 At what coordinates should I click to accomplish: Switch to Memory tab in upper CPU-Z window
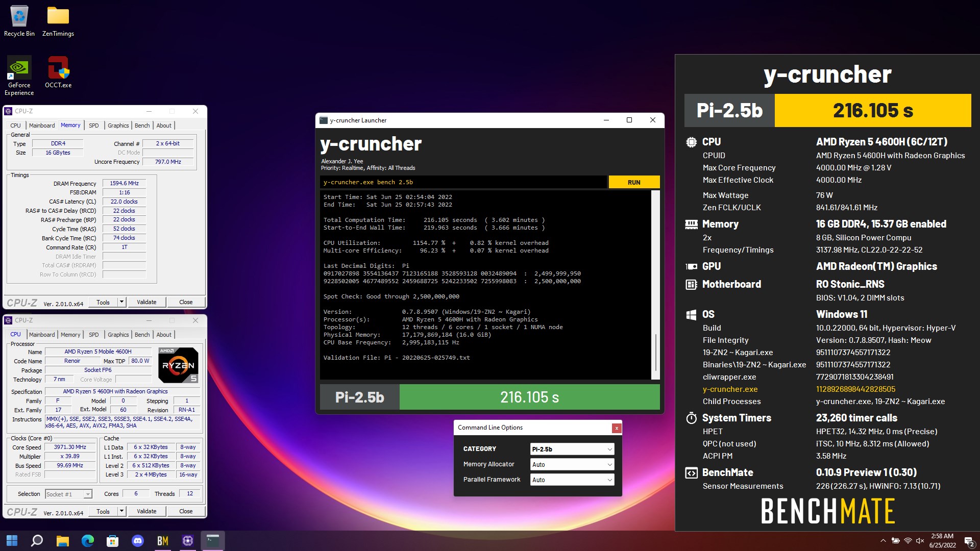tap(70, 125)
